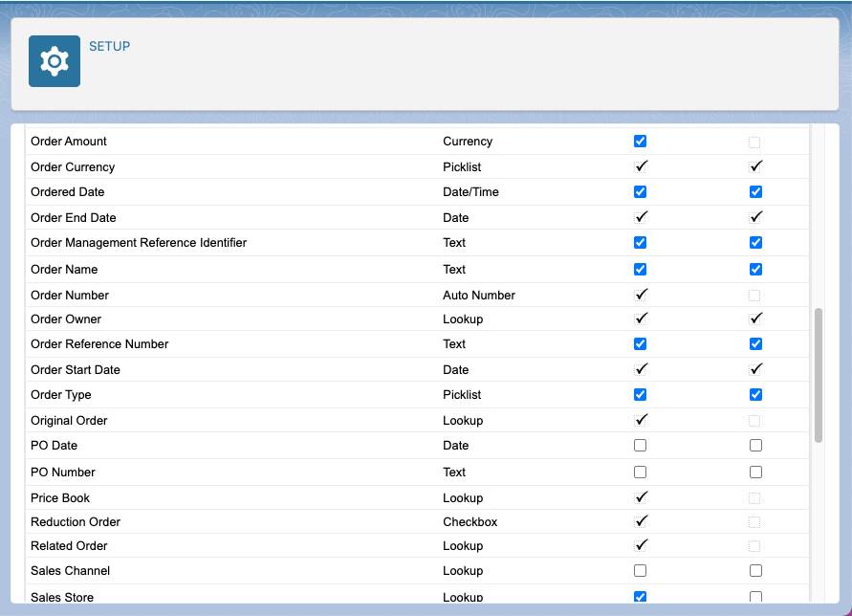Click Lookup type in Order Owner row
852x616 pixels.
click(x=463, y=319)
